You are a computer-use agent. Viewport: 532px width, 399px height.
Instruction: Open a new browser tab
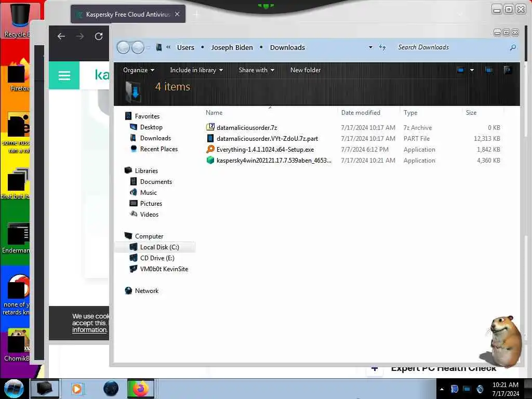point(196,14)
